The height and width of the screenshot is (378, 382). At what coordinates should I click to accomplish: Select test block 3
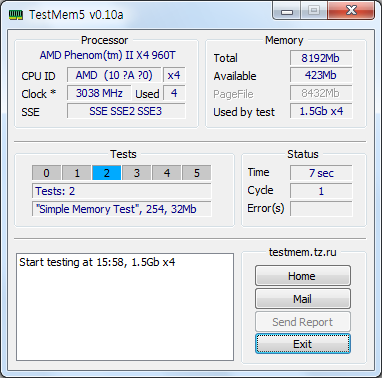pyautogui.click(x=137, y=173)
